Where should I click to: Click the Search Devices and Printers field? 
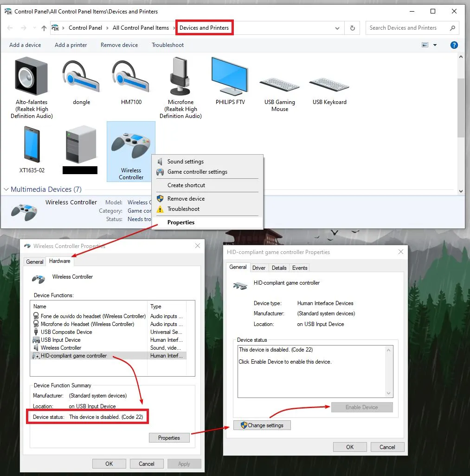pos(407,28)
